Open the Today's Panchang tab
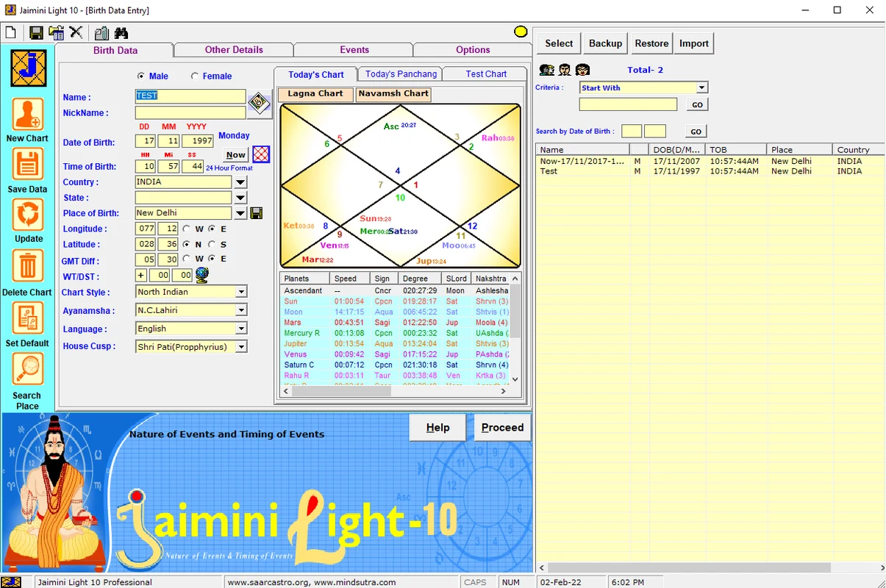886x588 pixels. [x=401, y=74]
